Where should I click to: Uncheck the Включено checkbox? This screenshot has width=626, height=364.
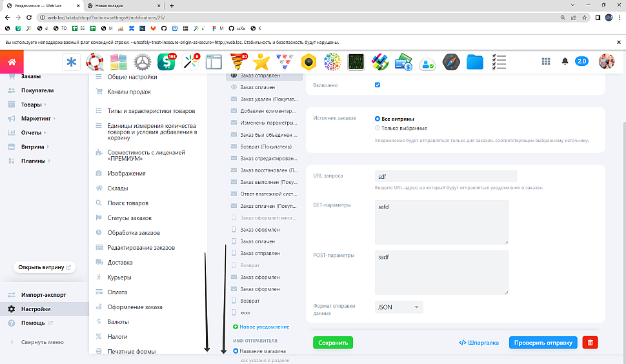[378, 85]
